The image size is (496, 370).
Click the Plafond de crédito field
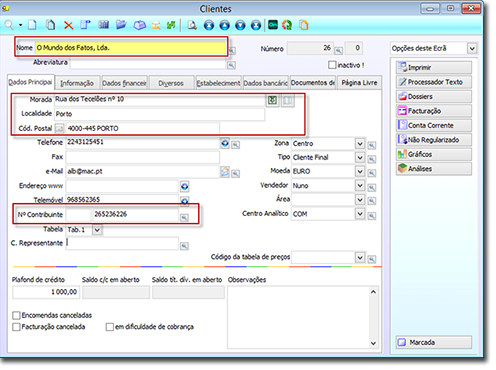pos(46,292)
